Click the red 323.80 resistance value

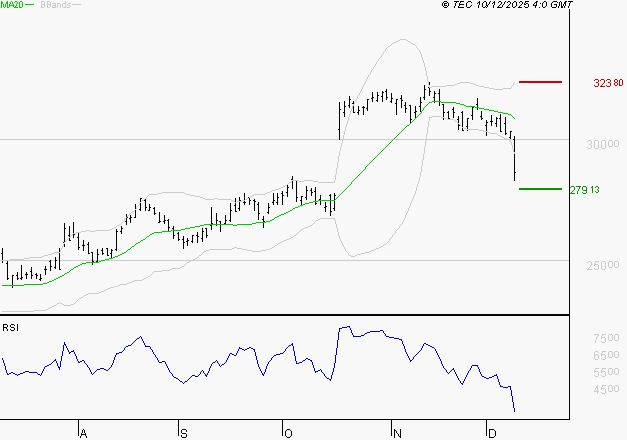[x=608, y=83]
